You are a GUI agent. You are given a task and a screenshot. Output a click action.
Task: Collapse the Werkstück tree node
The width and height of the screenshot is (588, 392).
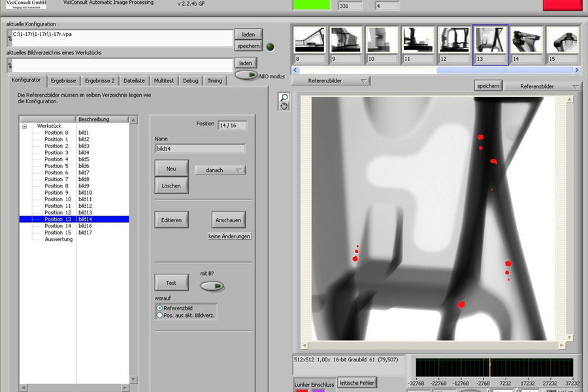25,125
